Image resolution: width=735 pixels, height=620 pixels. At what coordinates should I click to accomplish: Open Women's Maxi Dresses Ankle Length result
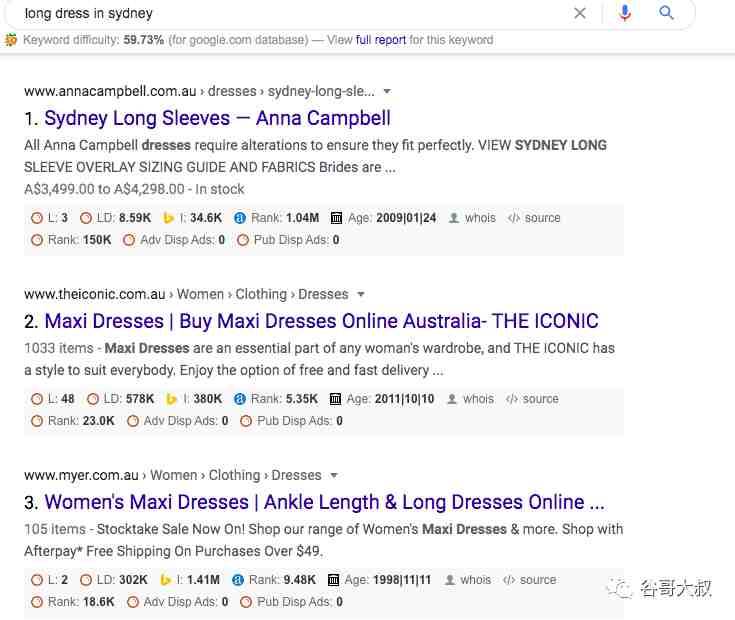tap(324, 502)
